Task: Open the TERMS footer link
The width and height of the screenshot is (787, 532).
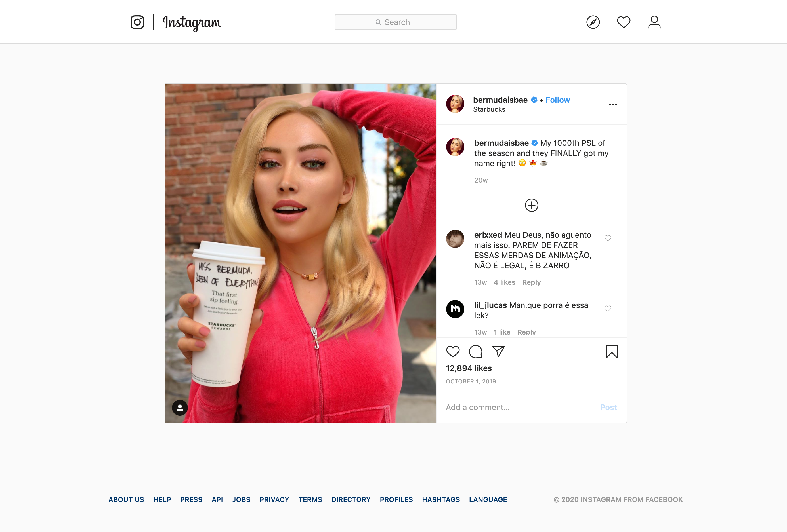Action: click(310, 499)
